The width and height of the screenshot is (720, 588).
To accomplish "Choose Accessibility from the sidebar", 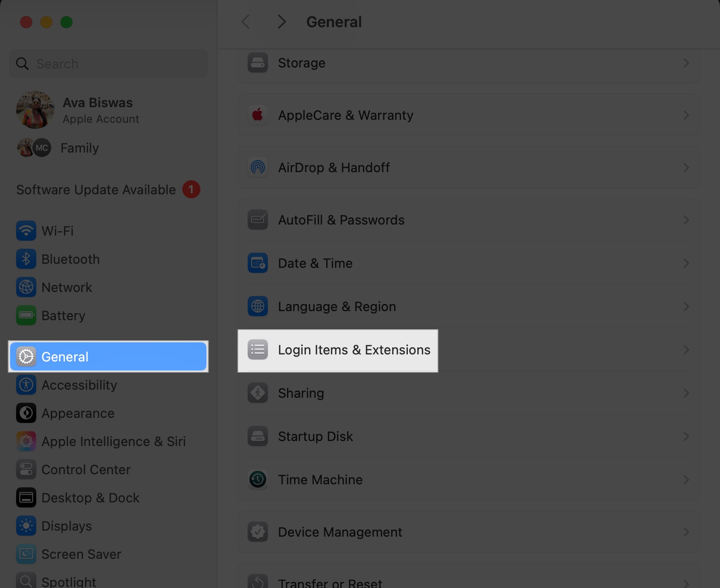I will pyautogui.click(x=79, y=385).
